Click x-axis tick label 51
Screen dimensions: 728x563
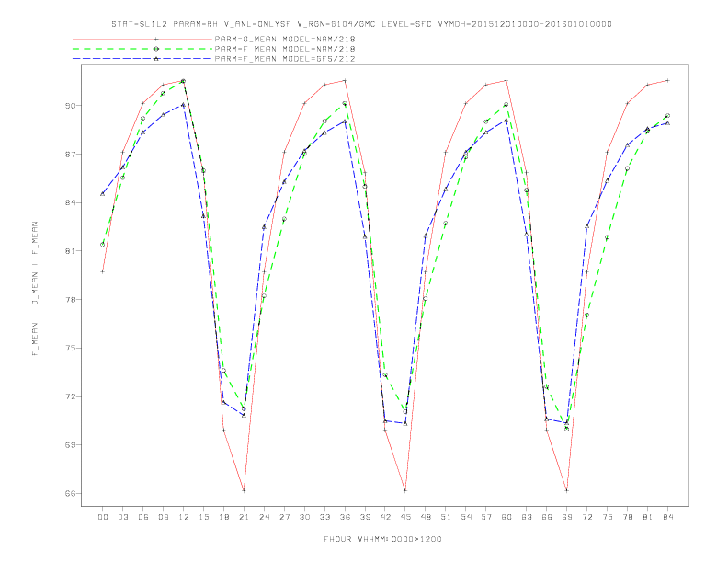click(x=446, y=517)
